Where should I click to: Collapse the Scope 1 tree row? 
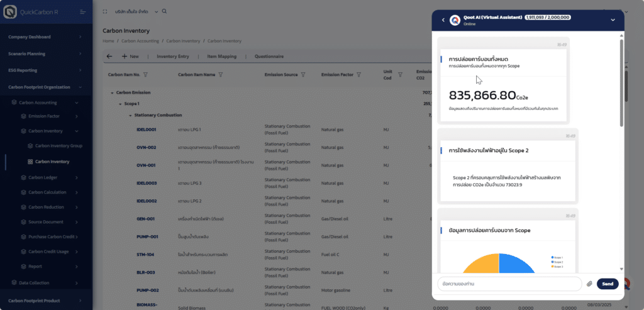[120, 104]
